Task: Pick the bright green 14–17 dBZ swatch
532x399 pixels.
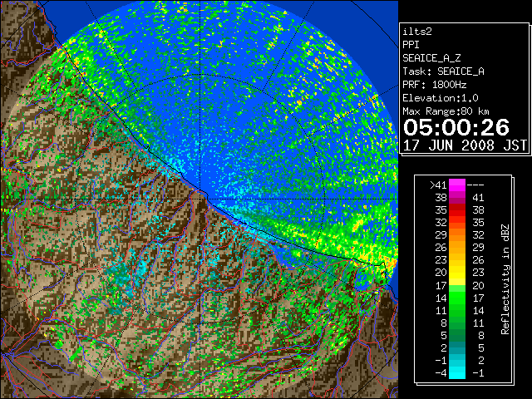Action: [x=457, y=298]
